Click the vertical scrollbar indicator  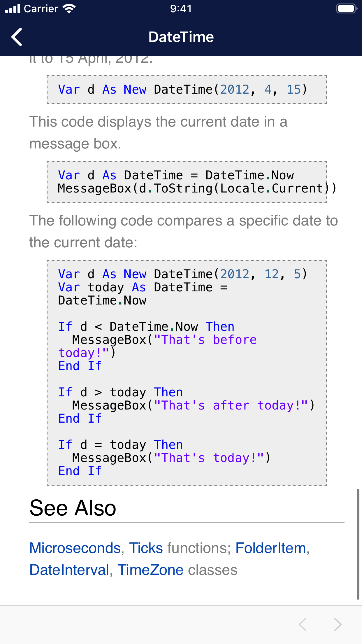coord(358,544)
